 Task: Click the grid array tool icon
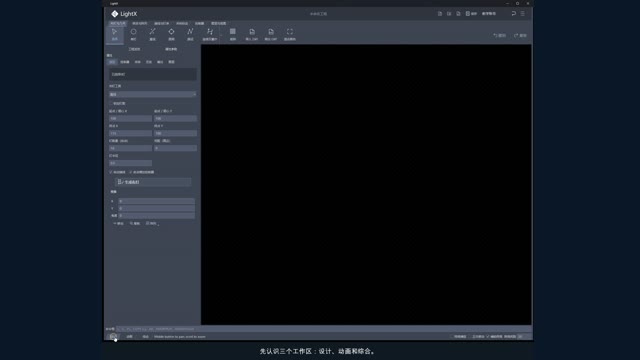coord(233,32)
